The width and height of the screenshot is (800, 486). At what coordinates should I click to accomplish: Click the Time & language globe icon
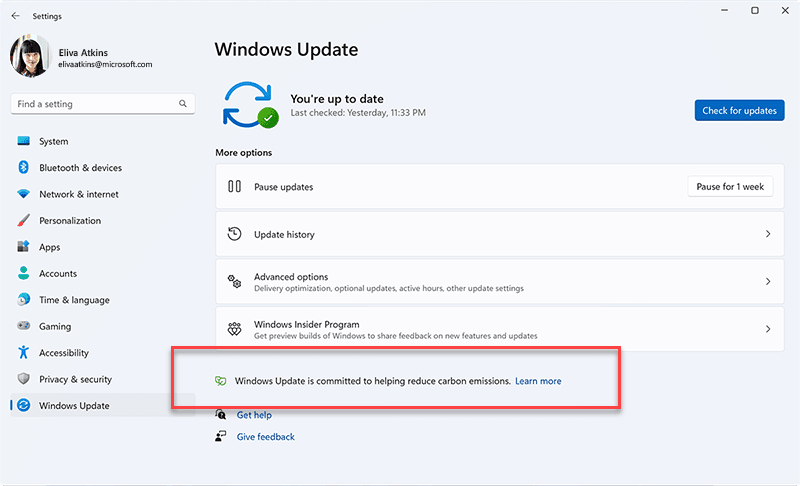[23, 299]
